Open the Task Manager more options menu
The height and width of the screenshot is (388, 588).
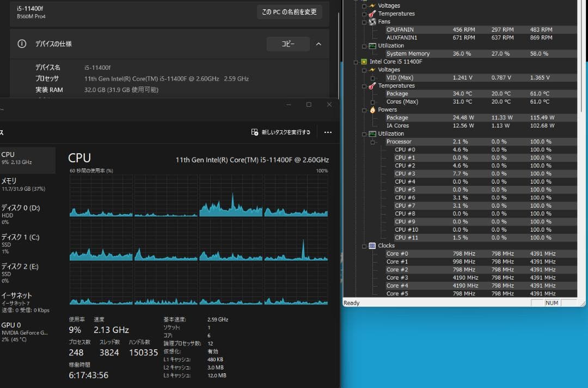(x=328, y=132)
